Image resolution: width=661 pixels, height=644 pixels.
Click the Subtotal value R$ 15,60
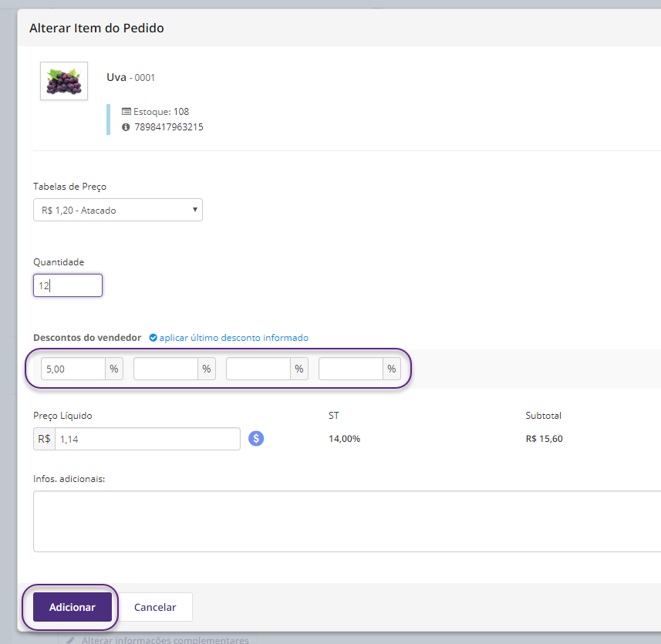pos(545,439)
